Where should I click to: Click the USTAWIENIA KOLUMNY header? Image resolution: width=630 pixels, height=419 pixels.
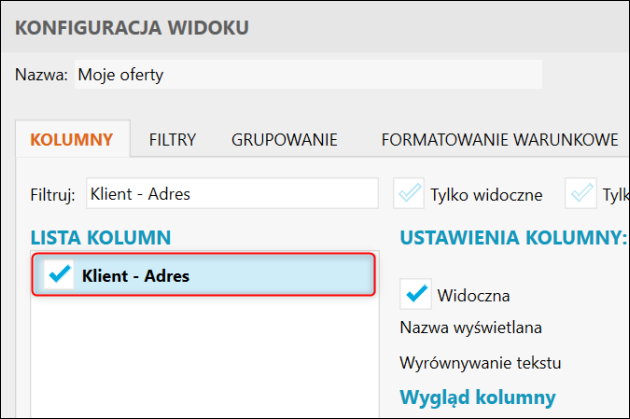pyautogui.click(x=513, y=237)
